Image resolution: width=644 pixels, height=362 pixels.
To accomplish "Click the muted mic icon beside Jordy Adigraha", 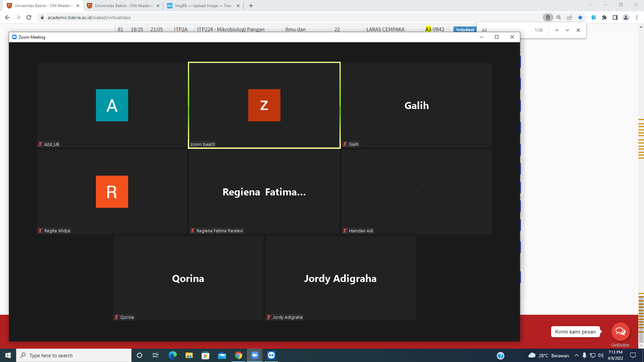I will [269, 317].
